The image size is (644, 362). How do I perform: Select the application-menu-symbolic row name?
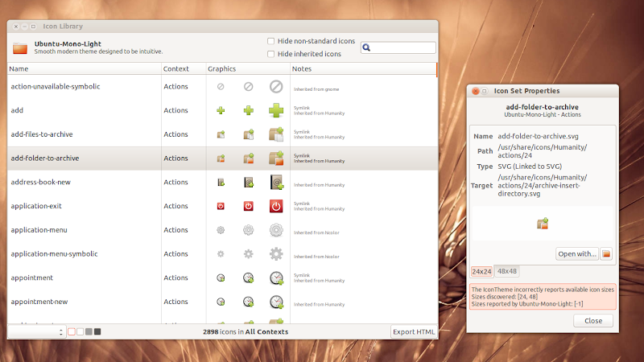coord(54,254)
